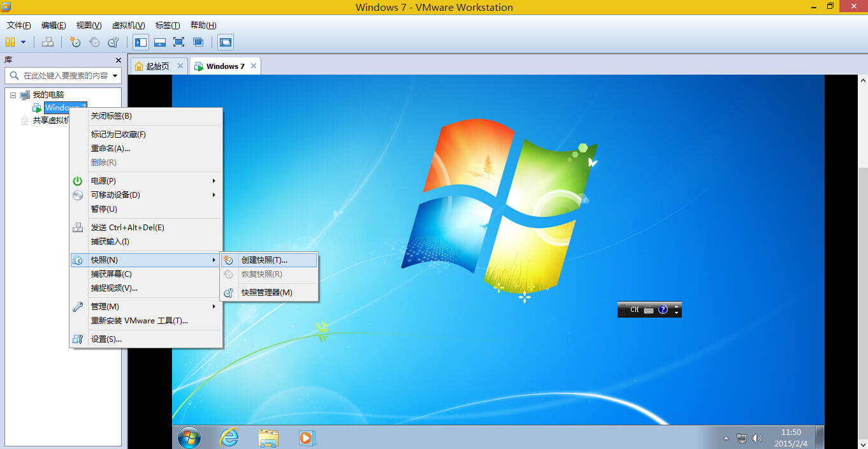Open 设置(S)... from context menu

click(146, 339)
